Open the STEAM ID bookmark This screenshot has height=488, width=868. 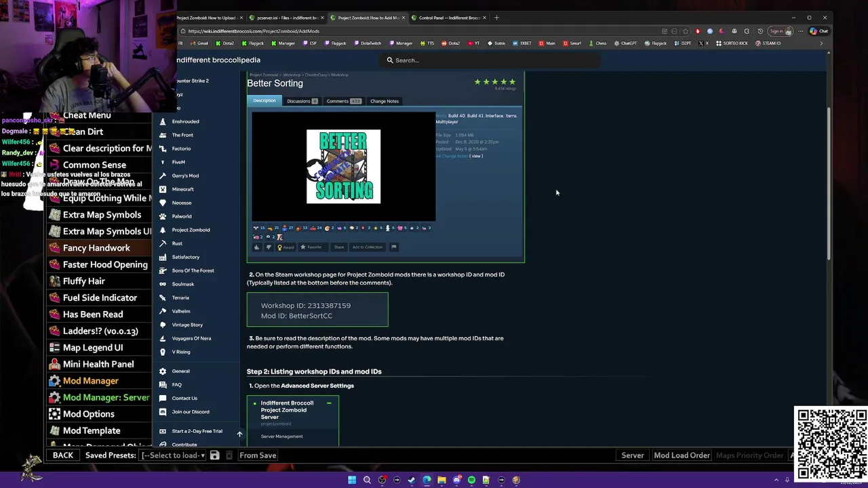click(x=768, y=43)
